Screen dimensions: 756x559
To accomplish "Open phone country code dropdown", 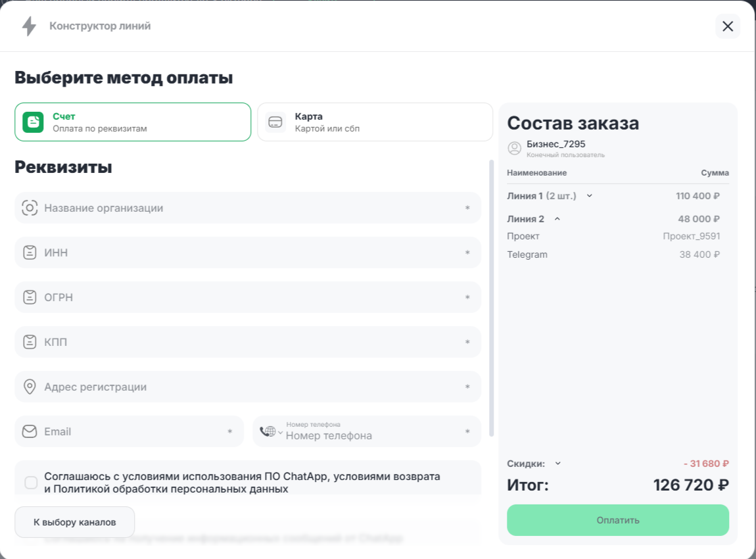I will (x=271, y=432).
